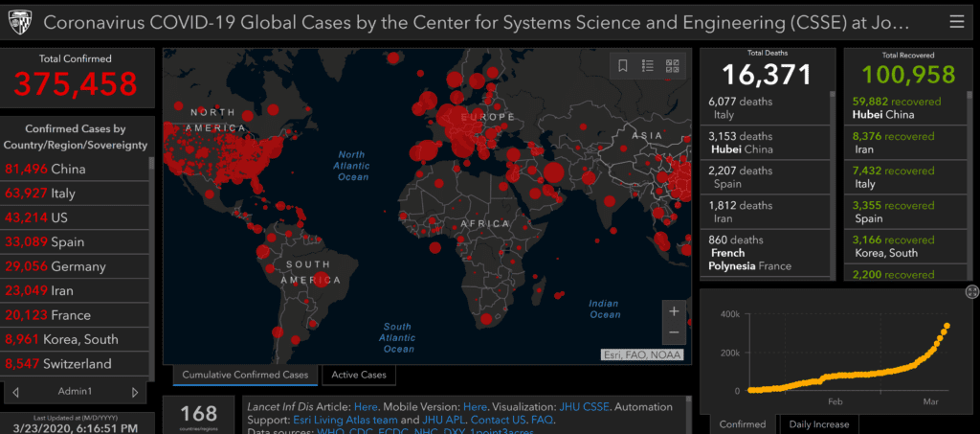The image size is (980, 434).
Task: Select Switzerland row with 8,547 cases
Action: point(75,364)
